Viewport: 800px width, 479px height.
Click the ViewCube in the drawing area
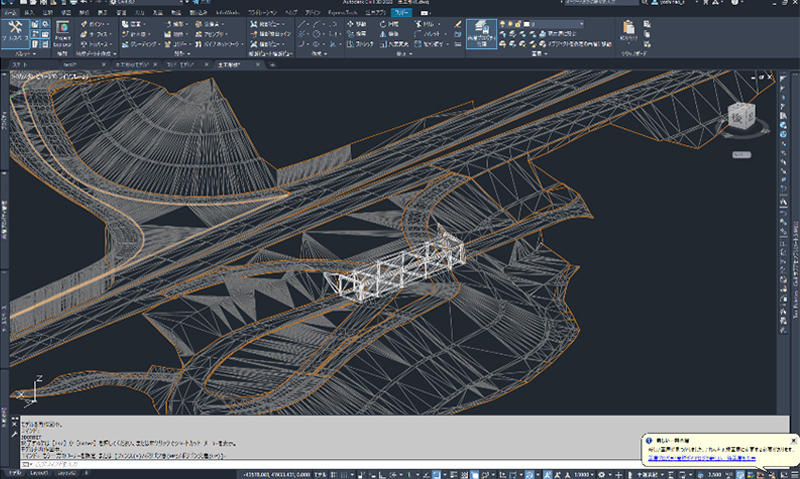tap(741, 116)
